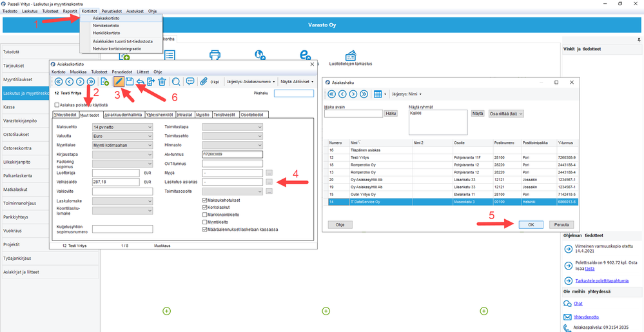Viewport: 644px width, 332px height.
Task: Open the Yhteystiedot tab
Action: coord(65,115)
